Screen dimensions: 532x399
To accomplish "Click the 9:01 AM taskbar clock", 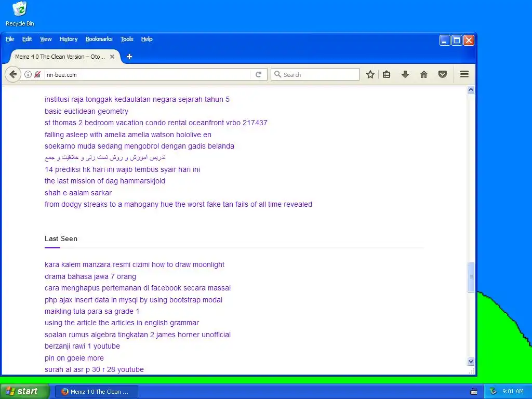I will point(513,392).
